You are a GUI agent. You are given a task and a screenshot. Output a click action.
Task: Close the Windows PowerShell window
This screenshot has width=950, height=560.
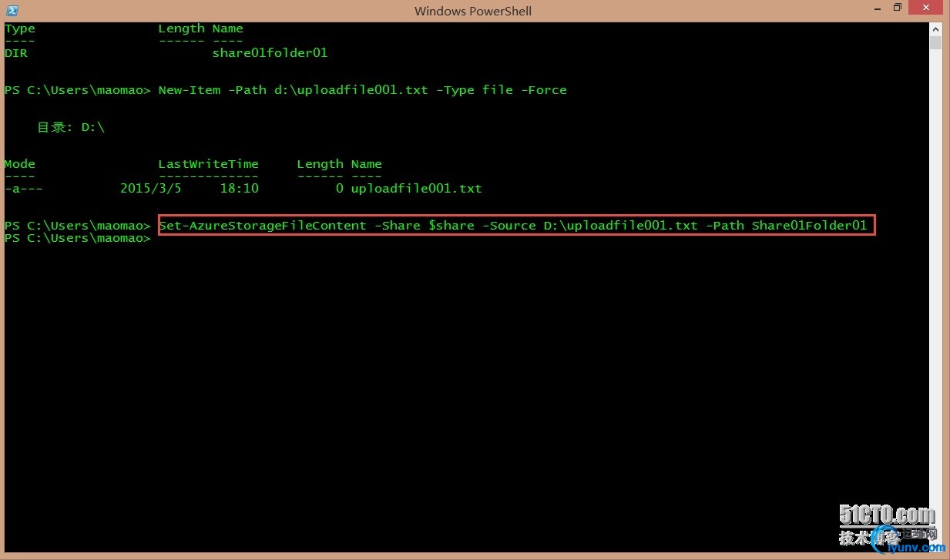coord(927,8)
